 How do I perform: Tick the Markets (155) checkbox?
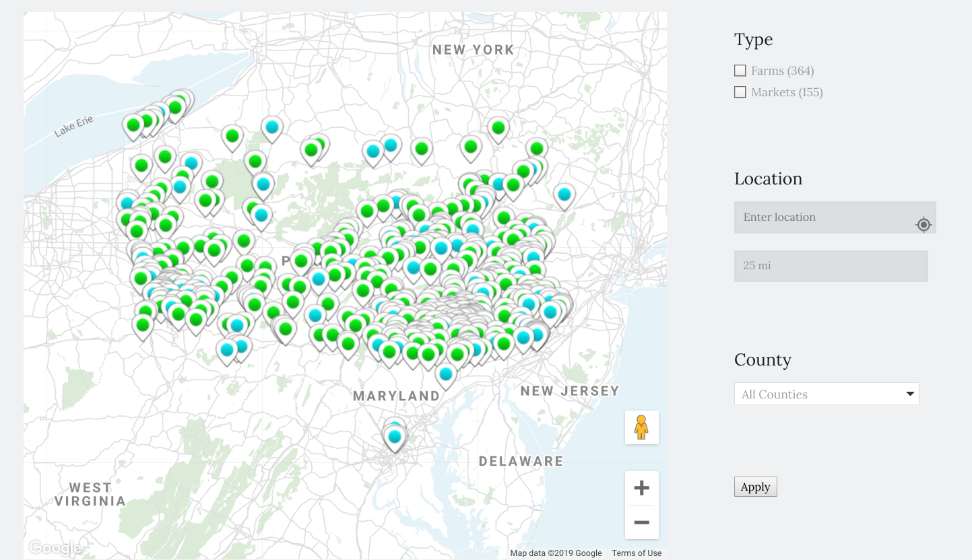[x=740, y=92]
